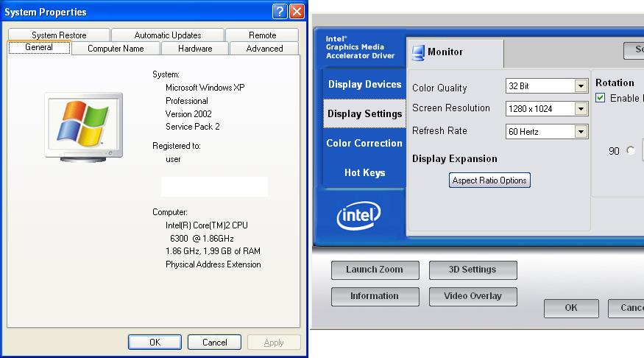Image resolution: width=644 pixels, height=358 pixels.
Task: Click the Launch Zoom button
Action: 375,270
